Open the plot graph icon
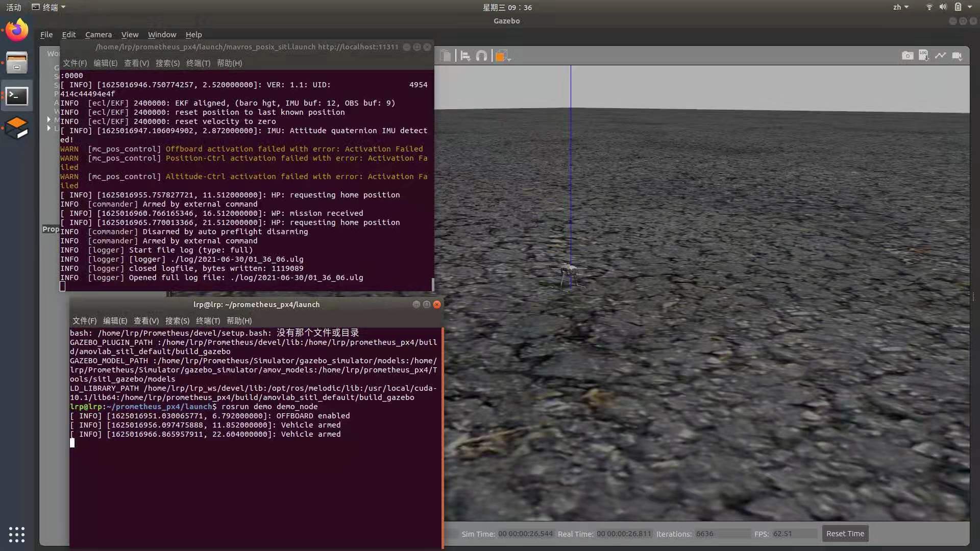The height and width of the screenshot is (551, 980). (940, 56)
